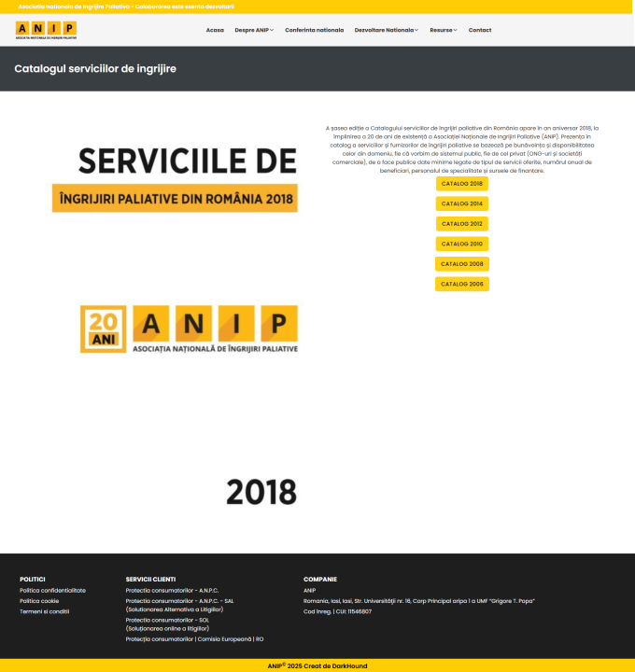The height and width of the screenshot is (672, 635).
Task: Open the Catalog 2010 button
Action: 462,244
